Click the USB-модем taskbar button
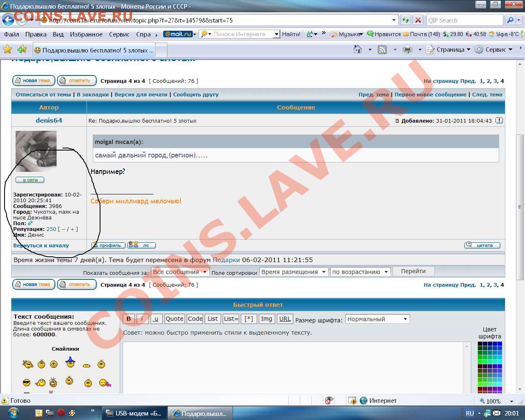Viewport: 525px width, 420px height. coord(134,413)
